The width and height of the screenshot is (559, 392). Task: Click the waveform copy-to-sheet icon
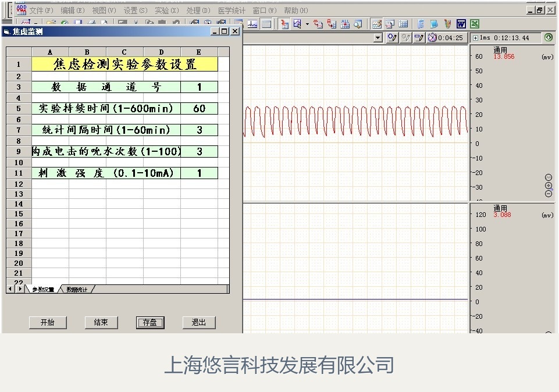point(318,24)
